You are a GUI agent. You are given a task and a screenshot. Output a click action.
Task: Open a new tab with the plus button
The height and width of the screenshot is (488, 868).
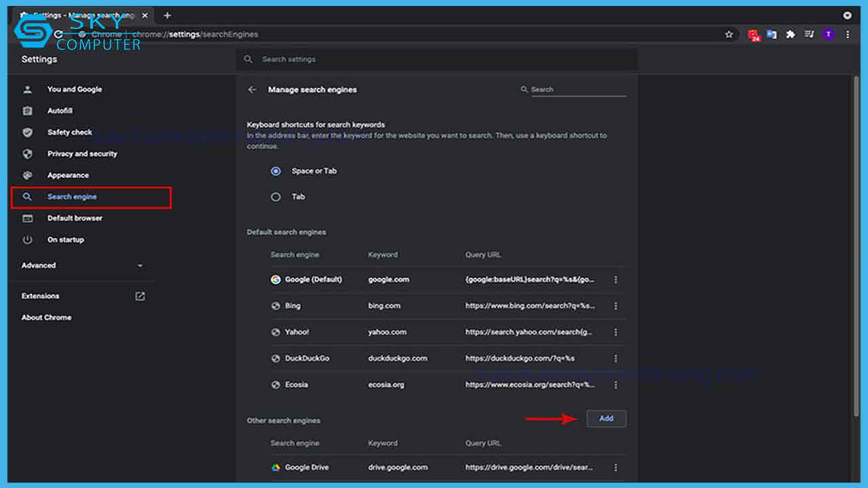(x=167, y=15)
